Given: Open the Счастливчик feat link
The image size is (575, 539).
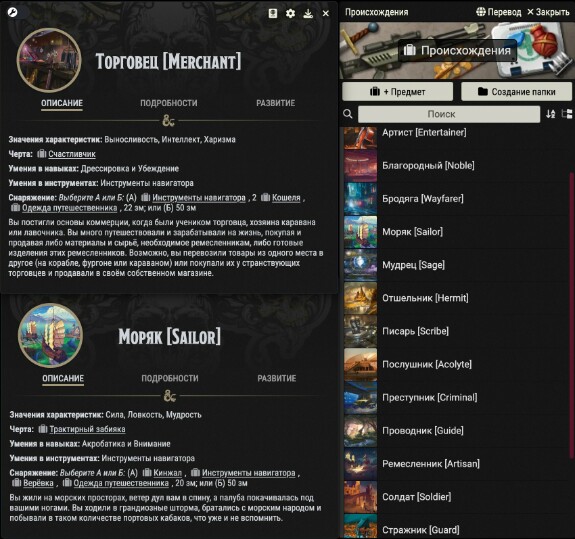Looking at the screenshot, I should click(72, 154).
